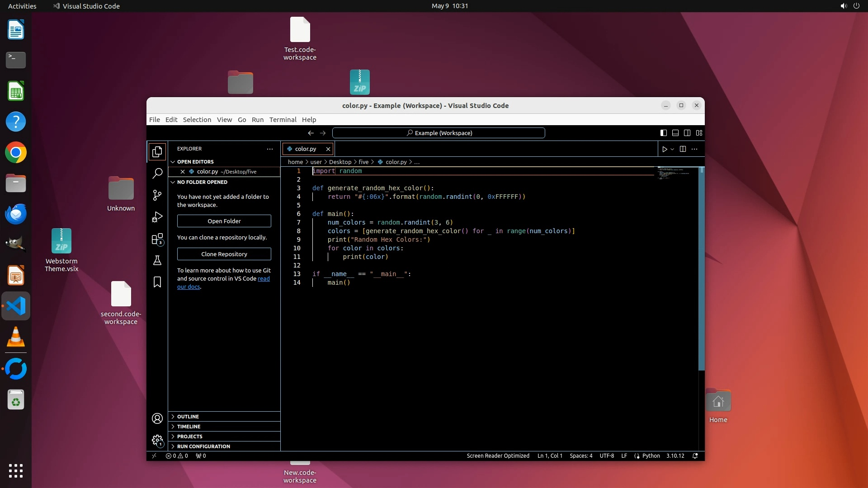Open the Run Python file dropdown arrow

point(672,149)
